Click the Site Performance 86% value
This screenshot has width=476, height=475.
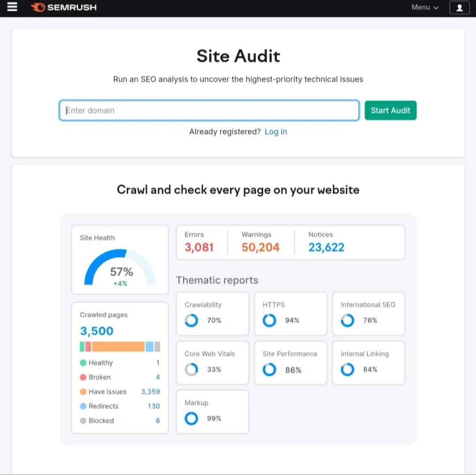pos(293,370)
